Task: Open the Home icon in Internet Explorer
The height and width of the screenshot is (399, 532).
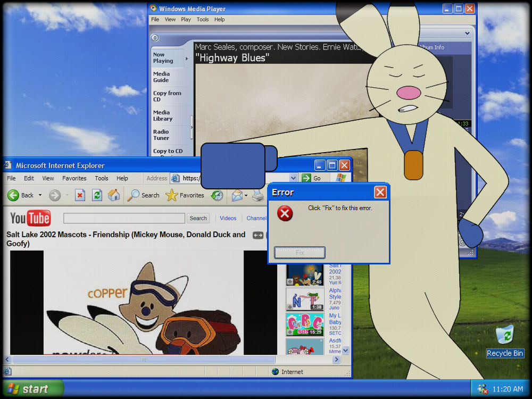Action: coord(114,195)
